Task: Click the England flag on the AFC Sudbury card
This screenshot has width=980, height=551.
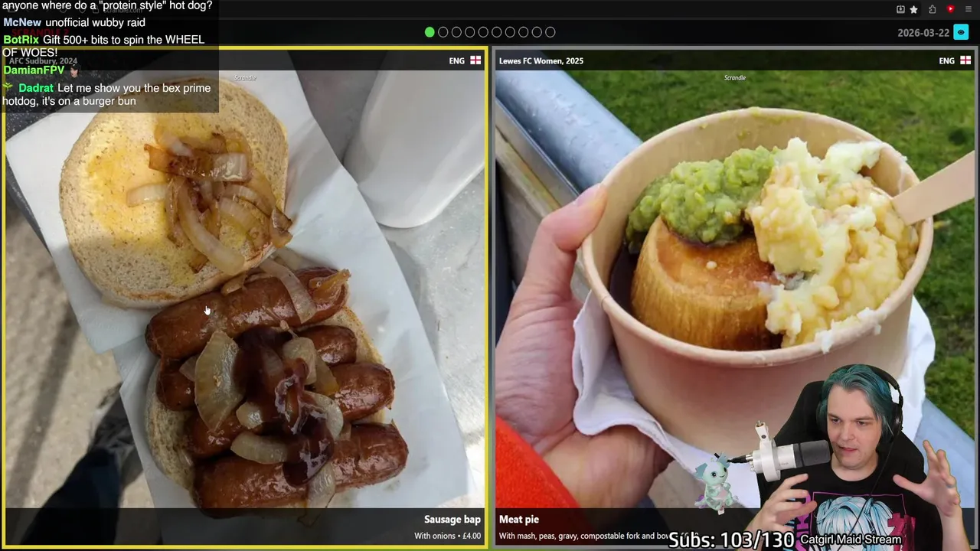Action: (x=475, y=60)
